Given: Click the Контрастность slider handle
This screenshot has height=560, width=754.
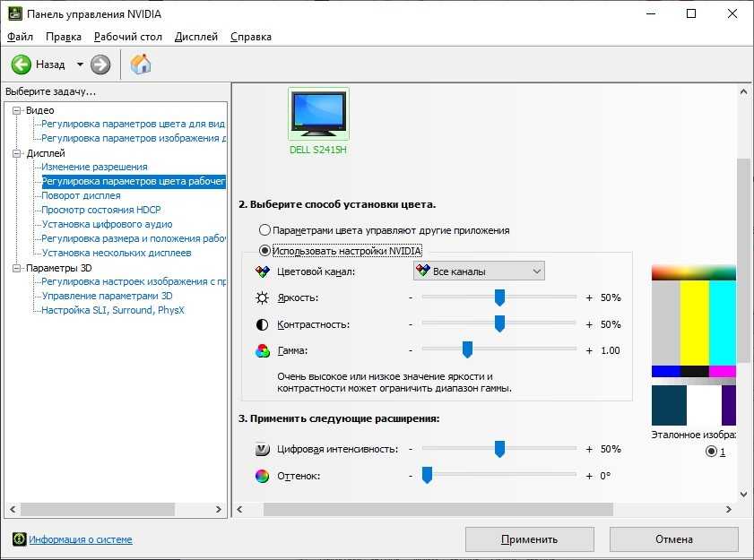Looking at the screenshot, I should pyautogui.click(x=499, y=324).
